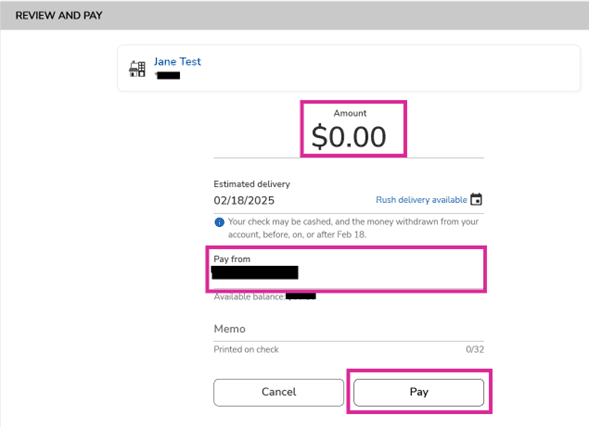This screenshot has height=427, width=589.
Task: Click the Estimated delivery label
Action: (x=252, y=184)
